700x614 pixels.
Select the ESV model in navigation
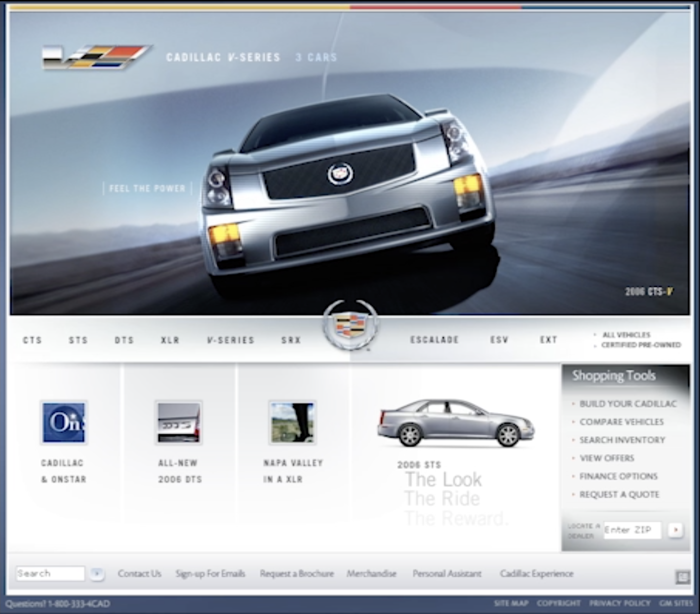pos(499,340)
